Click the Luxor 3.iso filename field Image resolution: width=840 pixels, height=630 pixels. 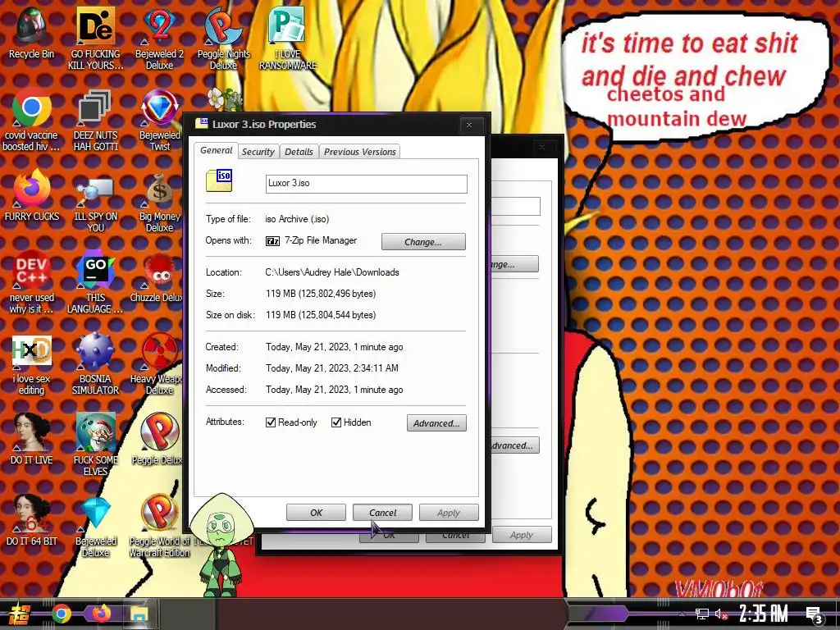click(x=367, y=184)
